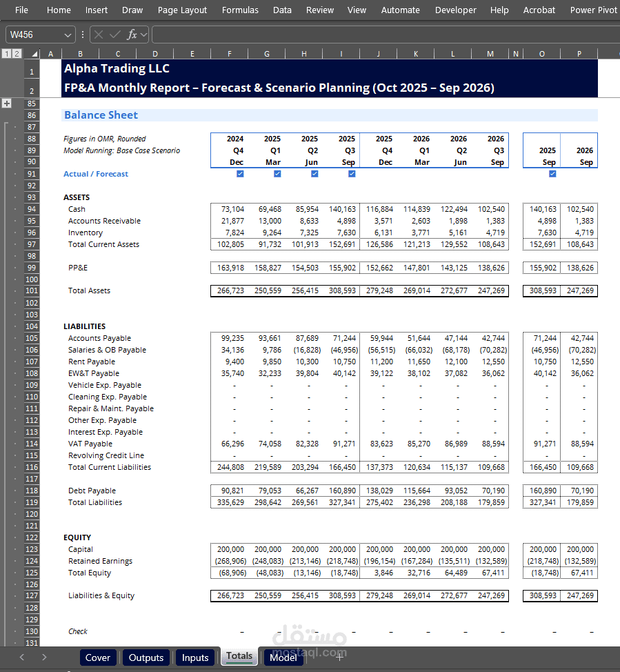Select outline level 2 button
620x672 pixels.
pyautogui.click(x=17, y=54)
